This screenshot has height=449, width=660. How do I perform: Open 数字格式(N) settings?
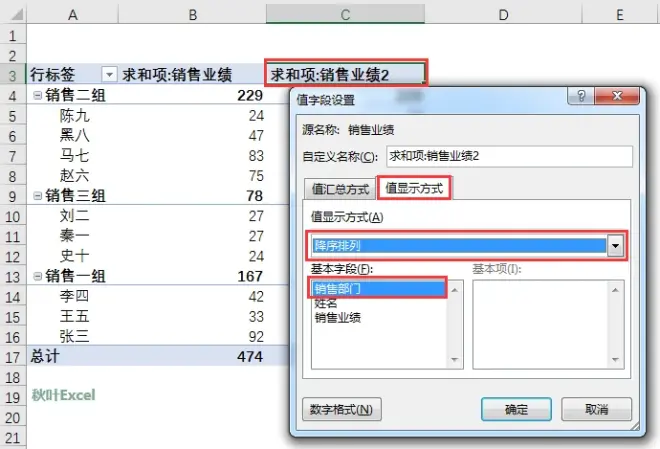click(341, 409)
